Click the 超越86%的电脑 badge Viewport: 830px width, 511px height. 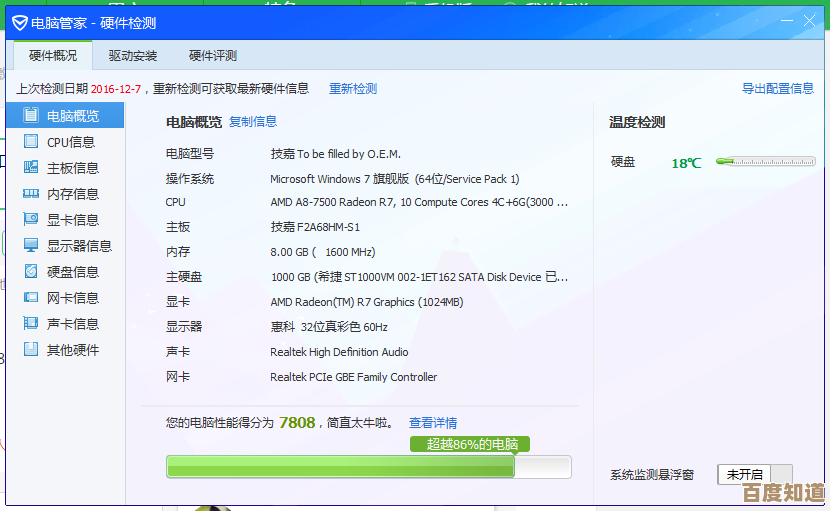470,444
